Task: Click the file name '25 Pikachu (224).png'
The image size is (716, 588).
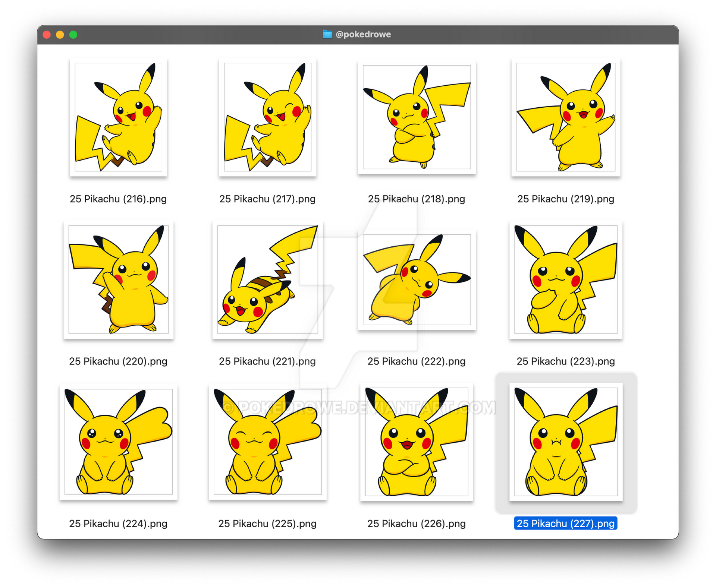Action: pos(118,524)
